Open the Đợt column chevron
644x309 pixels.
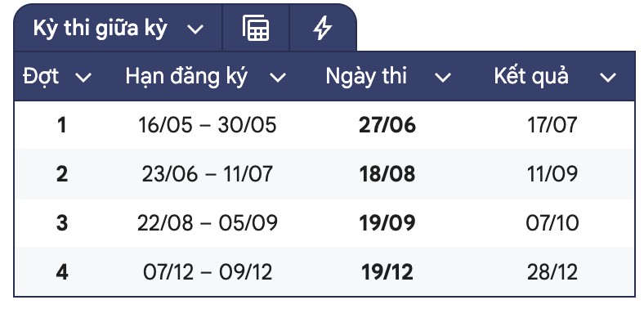click(83, 77)
